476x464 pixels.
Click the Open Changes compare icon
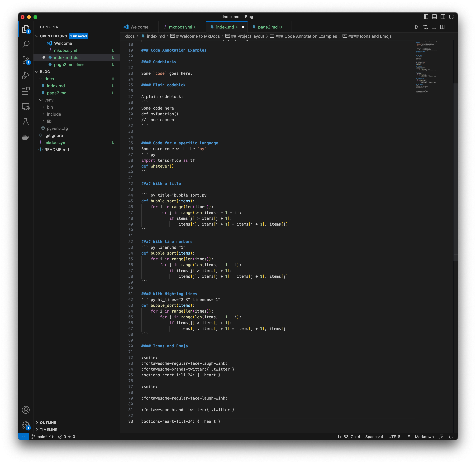pos(425,27)
